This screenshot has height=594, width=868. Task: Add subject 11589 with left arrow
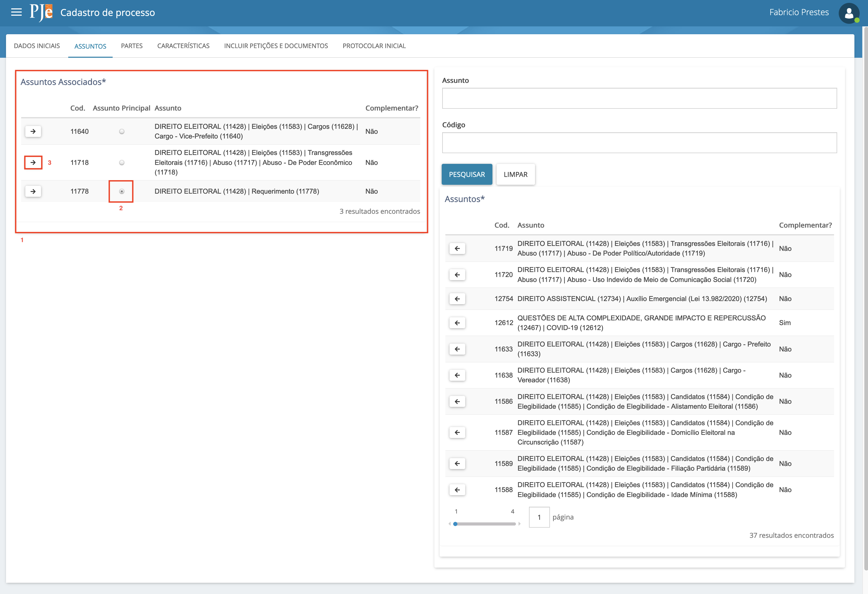(x=457, y=463)
